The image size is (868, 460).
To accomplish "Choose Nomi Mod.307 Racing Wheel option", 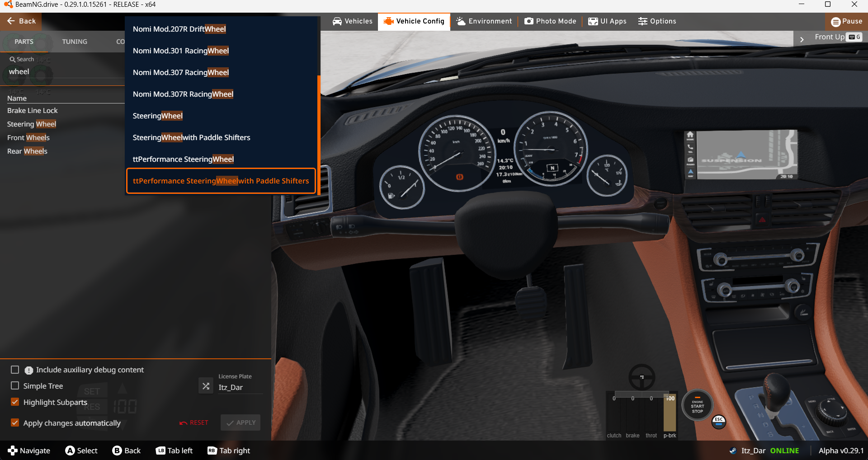I will click(x=221, y=72).
